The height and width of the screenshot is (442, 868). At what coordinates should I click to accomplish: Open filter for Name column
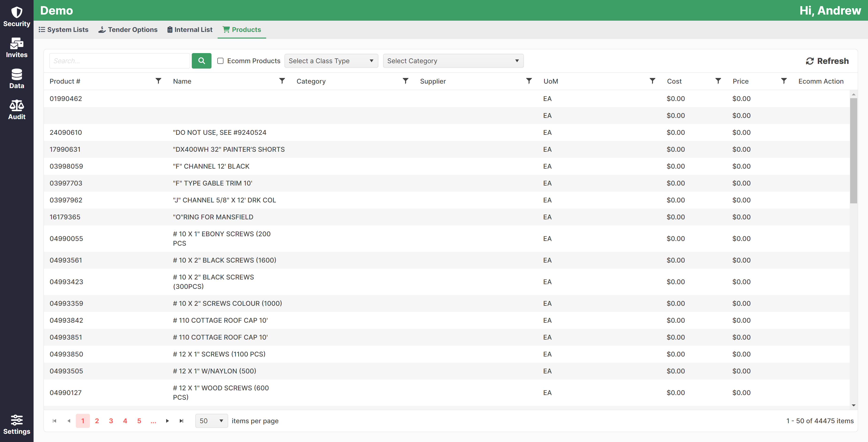282,81
